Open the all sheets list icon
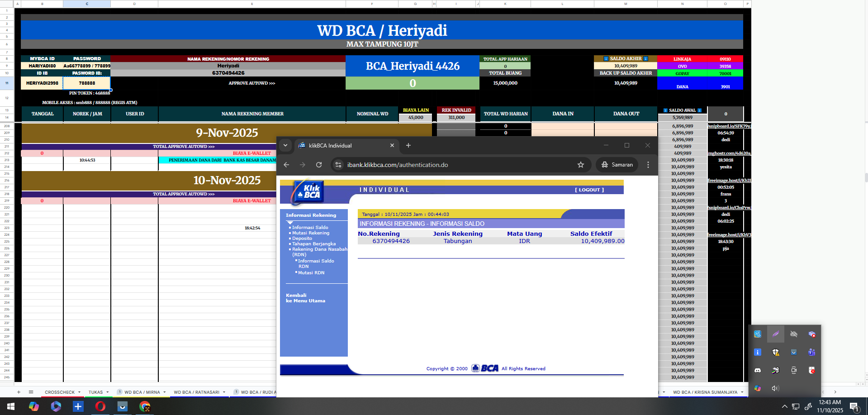This screenshot has width=868, height=415. point(31,392)
